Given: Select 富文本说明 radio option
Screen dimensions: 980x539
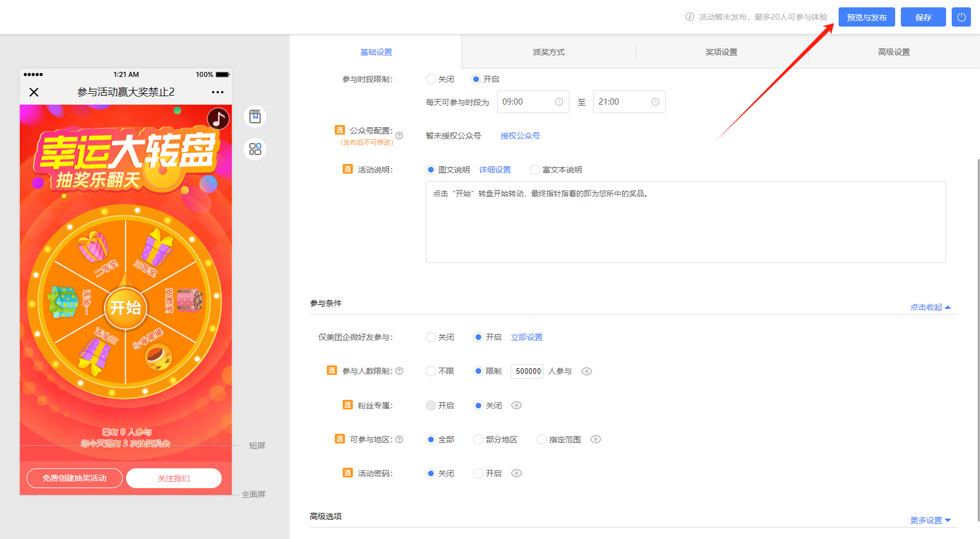Looking at the screenshot, I should click(x=535, y=170).
